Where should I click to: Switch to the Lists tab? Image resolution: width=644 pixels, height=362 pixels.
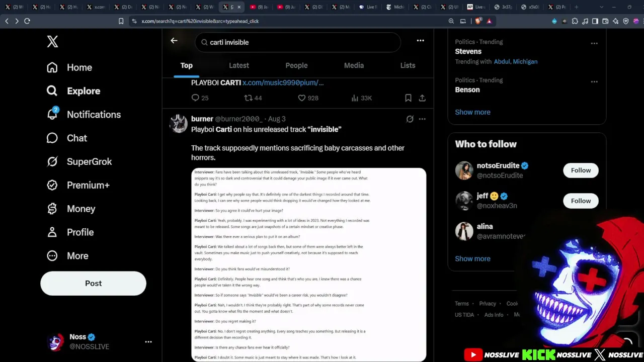[x=408, y=66]
